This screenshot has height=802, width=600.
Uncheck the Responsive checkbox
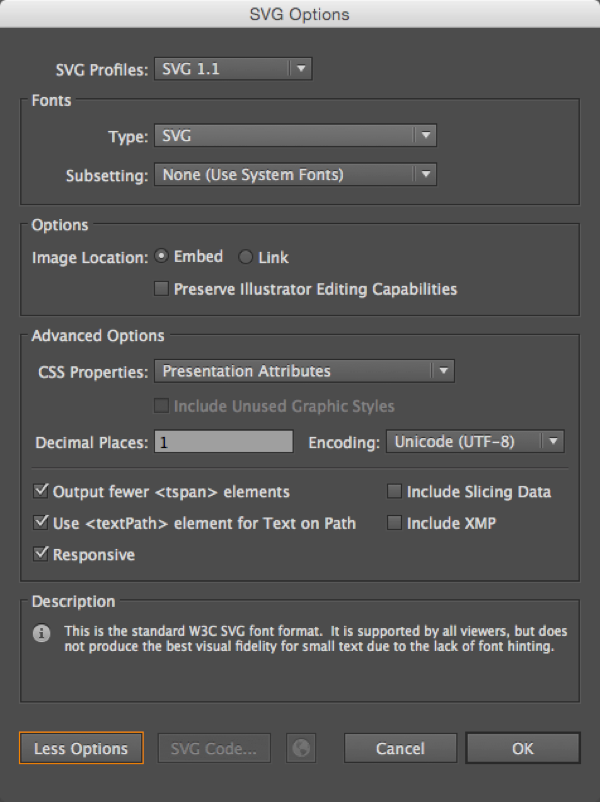click(42, 554)
